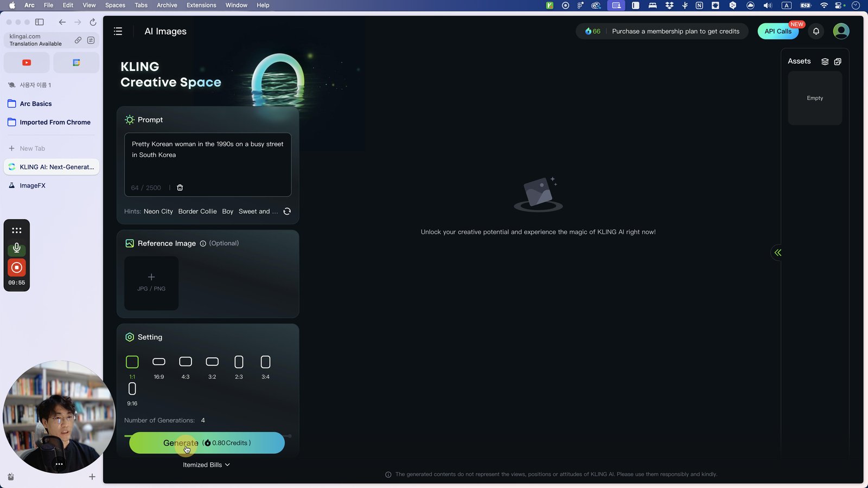Click the Assets layers stack icon
This screenshot has height=488, width=868.
pos(825,62)
